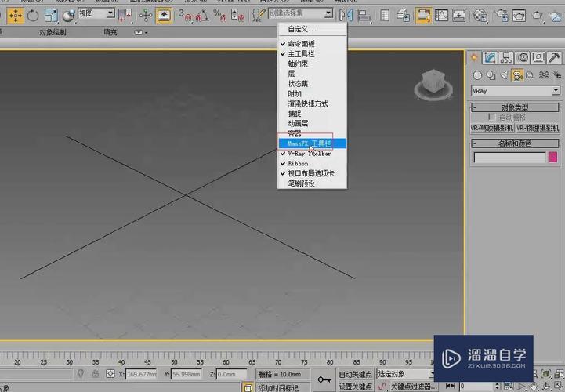Screen dimensions: 565x392
Task: Expand the ribbon minimize dropdown button
Action: pos(141,32)
